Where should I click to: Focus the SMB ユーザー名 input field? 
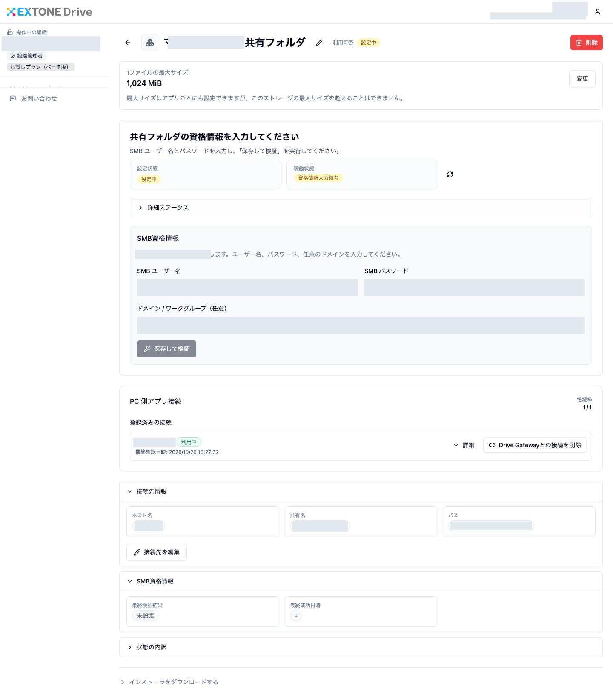(x=247, y=288)
